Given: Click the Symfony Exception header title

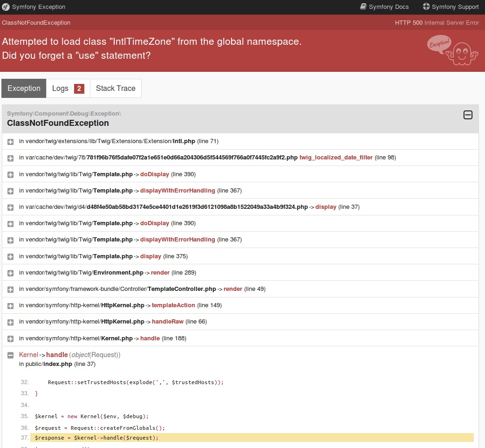Looking at the screenshot, I should [39, 7].
